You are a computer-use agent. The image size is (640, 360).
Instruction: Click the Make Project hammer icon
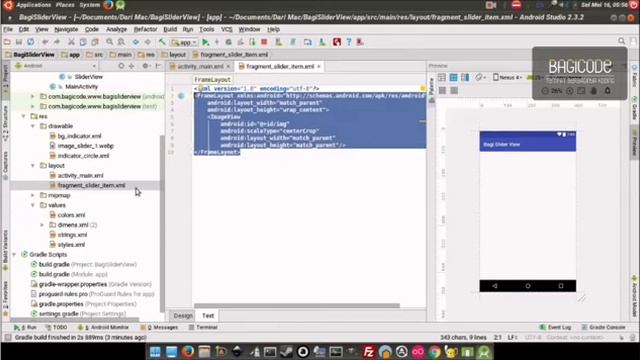point(162,42)
